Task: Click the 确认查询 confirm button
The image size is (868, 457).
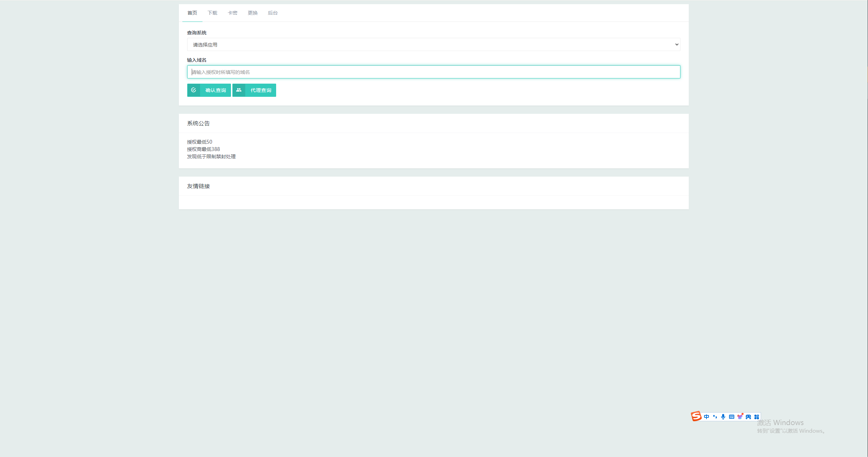Action: [x=208, y=90]
